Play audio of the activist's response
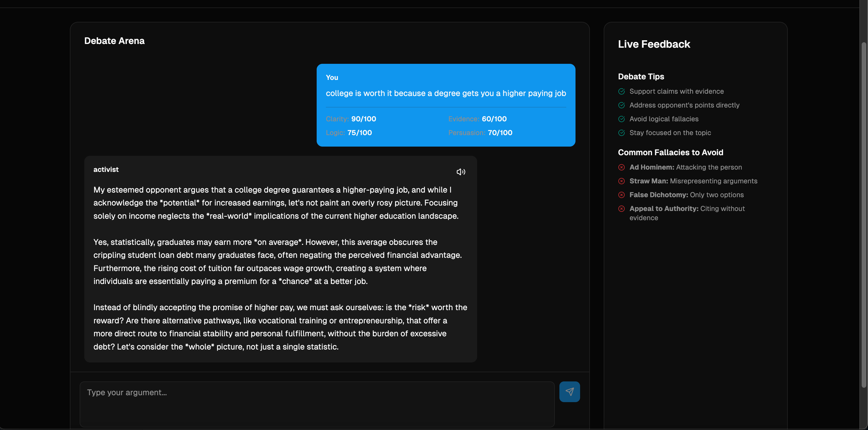This screenshot has height=430, width=868. 461,172
